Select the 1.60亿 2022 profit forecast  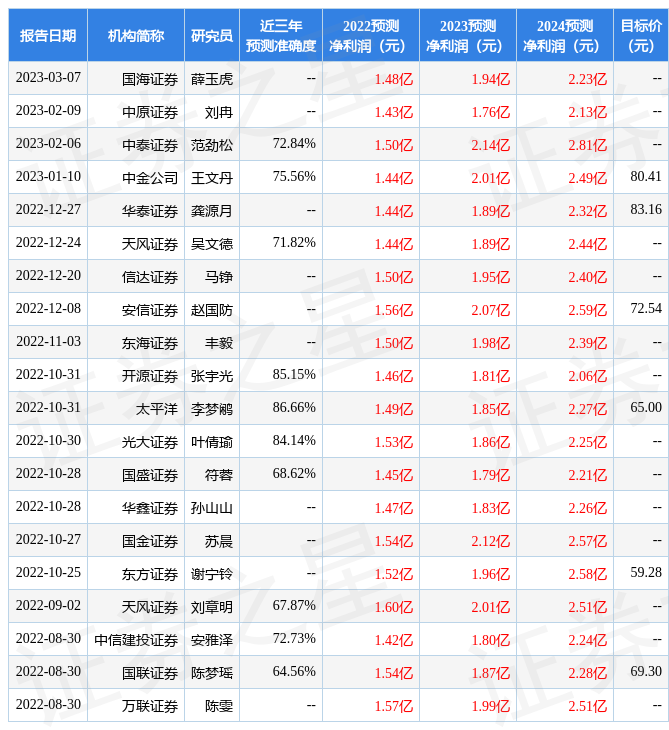[x=393, y=606]
